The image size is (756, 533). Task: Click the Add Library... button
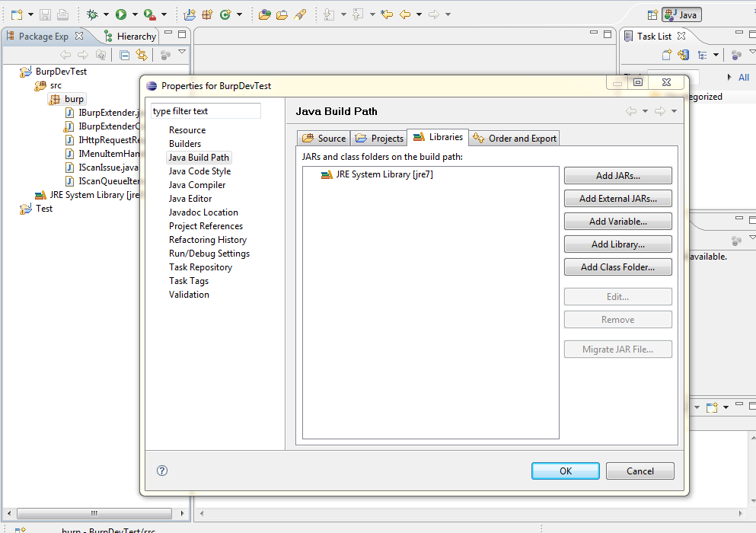[618, 244]
